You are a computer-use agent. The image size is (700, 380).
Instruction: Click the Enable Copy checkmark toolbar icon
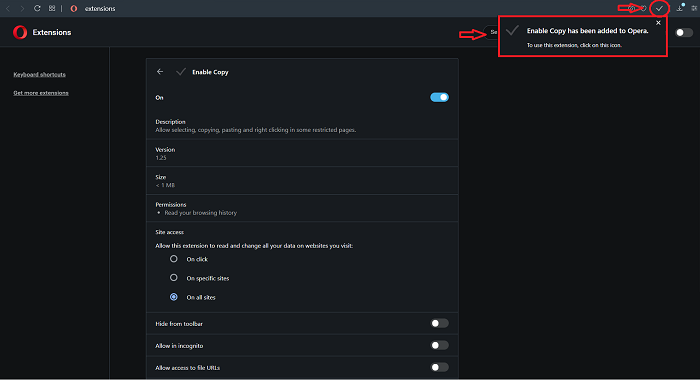pos(659,8)
